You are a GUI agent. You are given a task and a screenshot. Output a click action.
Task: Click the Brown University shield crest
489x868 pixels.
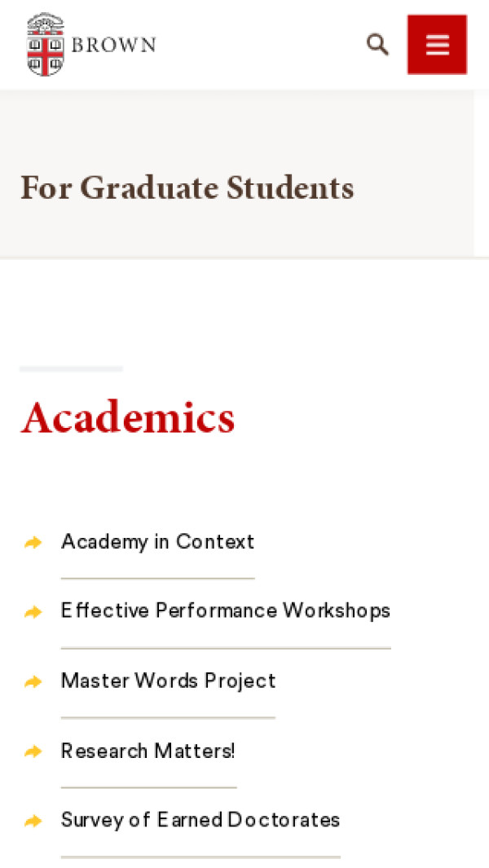pyautogui.click(x=45, y=45)
